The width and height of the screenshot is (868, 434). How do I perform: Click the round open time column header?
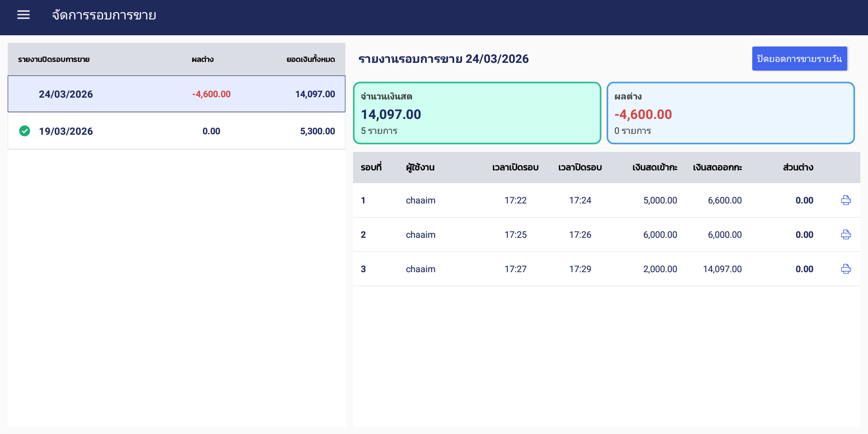click(x=515, y=167)
